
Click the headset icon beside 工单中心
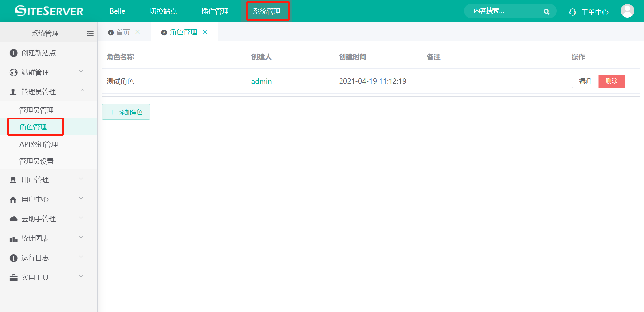click(x=572, y=12)
